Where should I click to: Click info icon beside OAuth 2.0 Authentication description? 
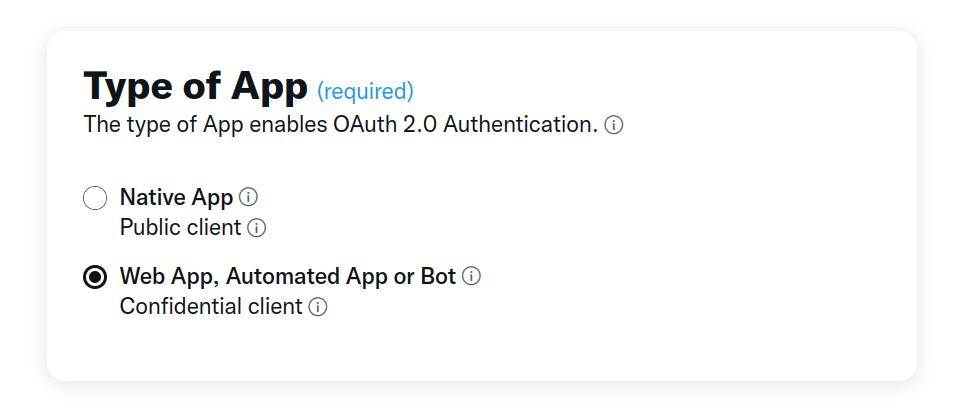(614, 126)
